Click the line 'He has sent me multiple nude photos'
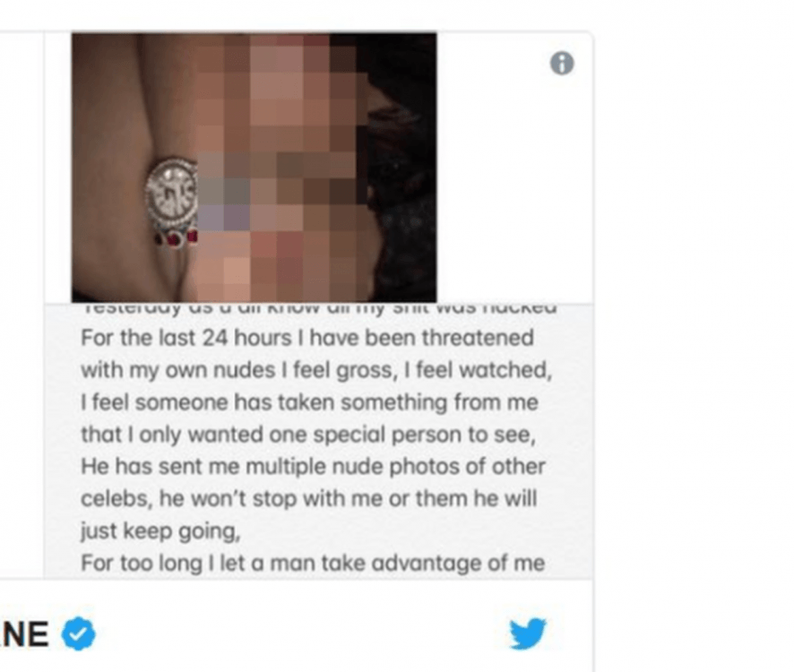Screen dimensions: 794x672 [313, 467]
